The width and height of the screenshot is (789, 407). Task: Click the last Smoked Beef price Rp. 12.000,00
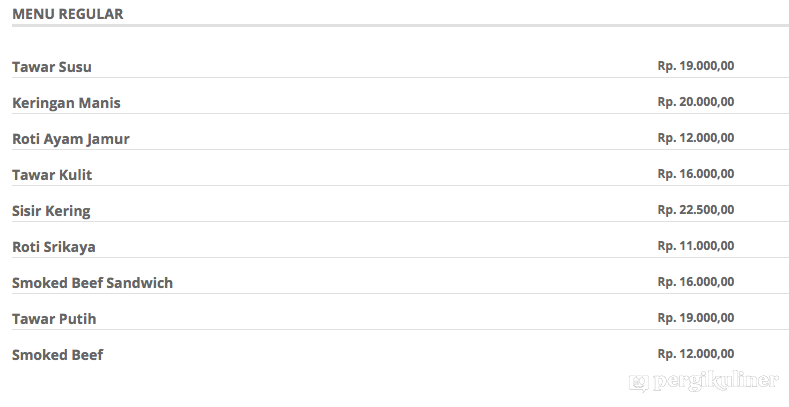[x=696, y=354]
